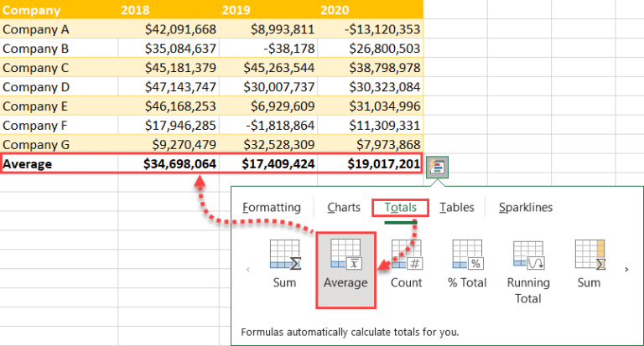Viewport: 644px width, 346px height.
Task: Select cell with $7,973,868
Action: click(370, 144)
